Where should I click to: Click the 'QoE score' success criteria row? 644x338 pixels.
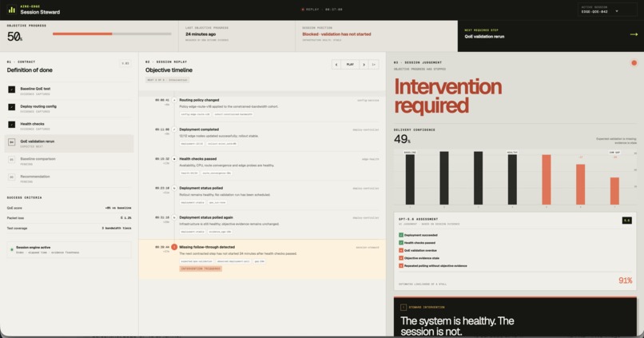pyautogui.click(x=69, y=208)
